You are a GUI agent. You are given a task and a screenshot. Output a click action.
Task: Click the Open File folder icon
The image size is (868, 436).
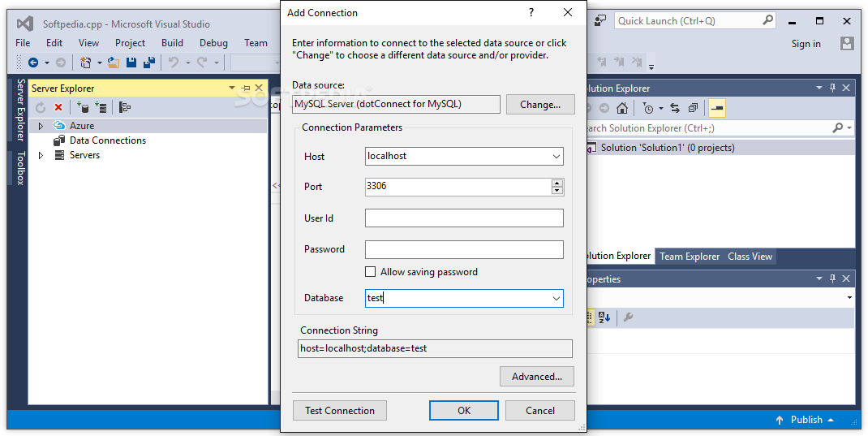[114, 63]
